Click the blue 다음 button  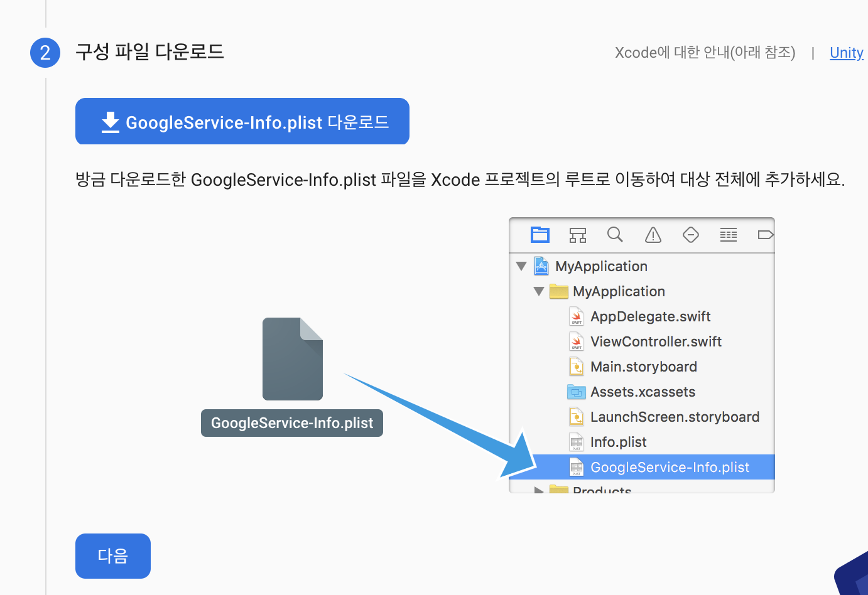(113, 556)
